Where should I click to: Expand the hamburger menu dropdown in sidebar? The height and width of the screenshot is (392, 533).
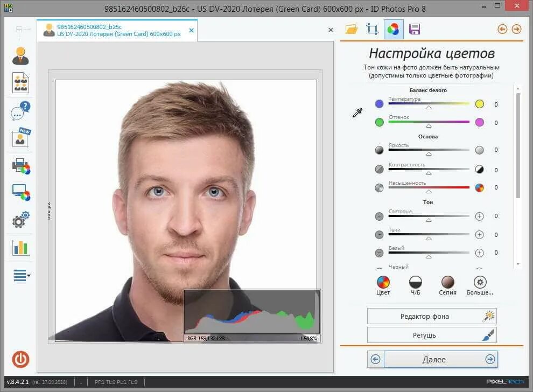22,275
